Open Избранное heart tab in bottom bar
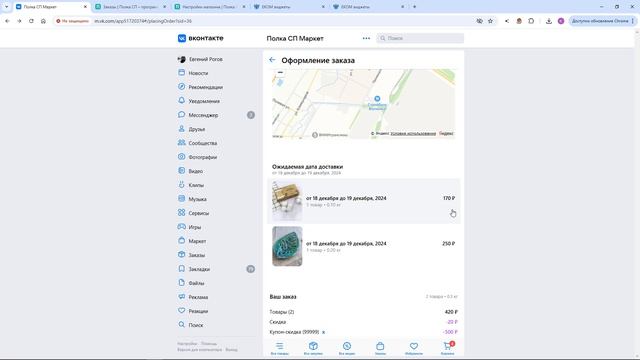This screenshot has height=360, width=640. (x=413, y=348)
